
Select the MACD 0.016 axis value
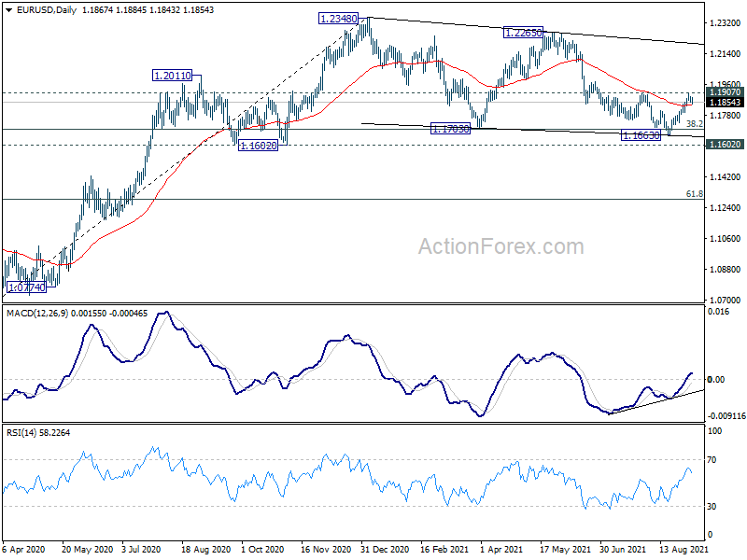click(x=719, y=315)
